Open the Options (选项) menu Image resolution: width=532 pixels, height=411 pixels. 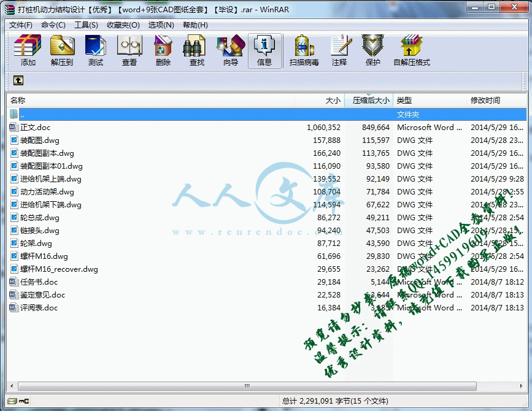coord(161,25)
